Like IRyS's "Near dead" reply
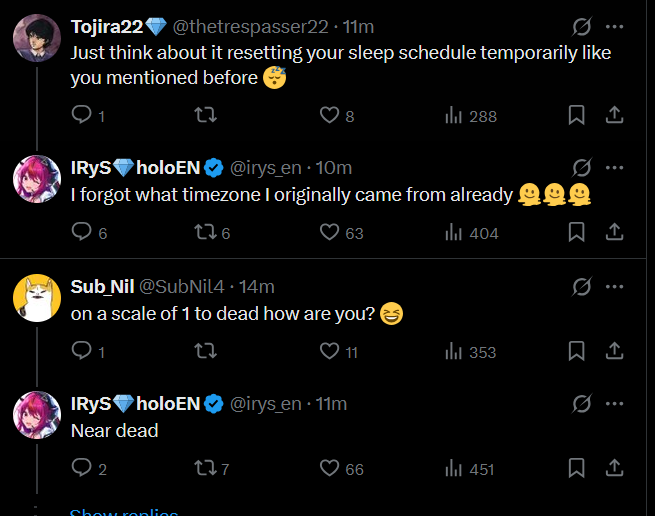 click(x=330, y=468)
